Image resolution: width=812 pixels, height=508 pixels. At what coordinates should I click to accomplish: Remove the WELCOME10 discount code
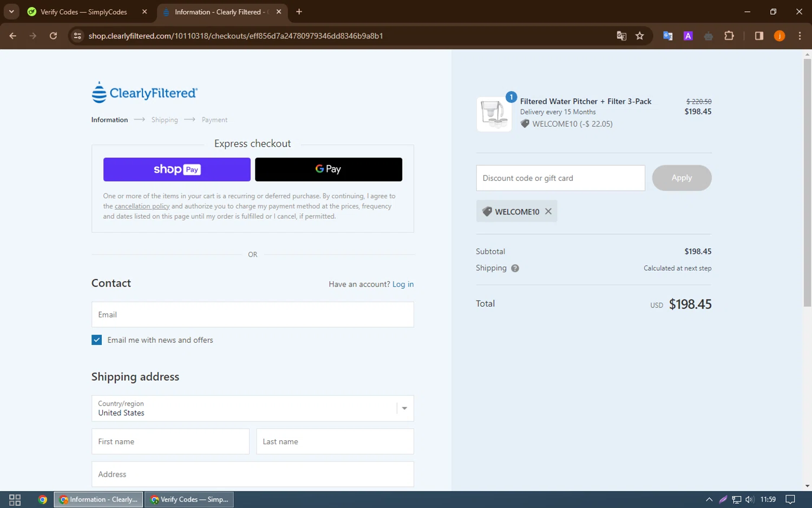pyautogui.click(x=548, y=211)
